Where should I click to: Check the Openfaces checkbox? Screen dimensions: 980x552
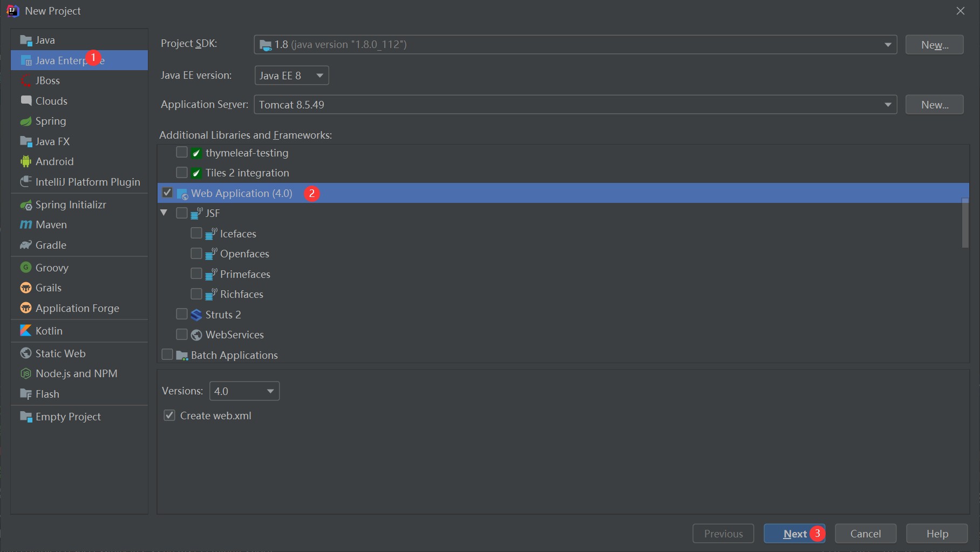[196, 253]
